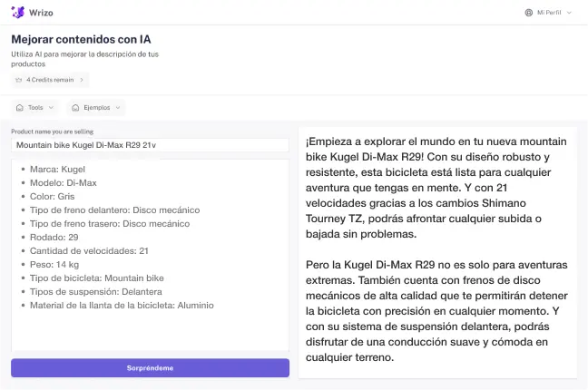Screen dimensions: 588x390
Task: Click the house icon on Tools button
Action: pos(20,107)
